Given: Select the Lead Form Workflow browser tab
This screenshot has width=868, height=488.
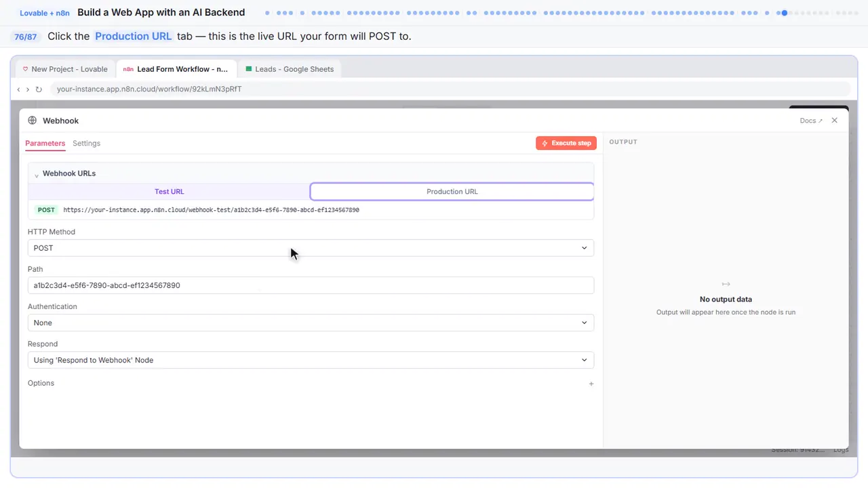Looking at the screenshot, I should [x=176, y=69].
